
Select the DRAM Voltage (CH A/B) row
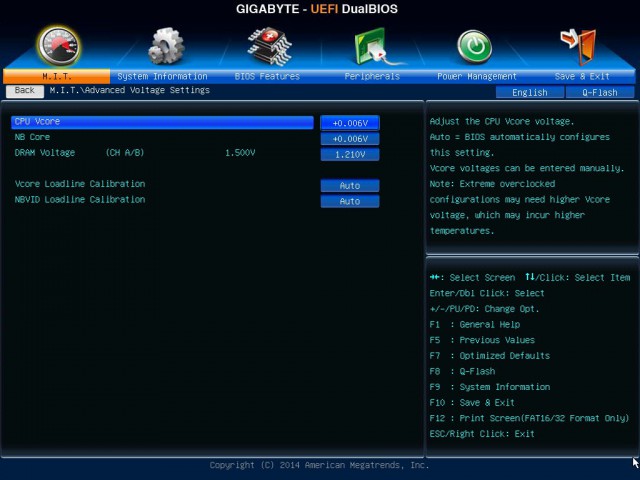(x=162, y=153)
